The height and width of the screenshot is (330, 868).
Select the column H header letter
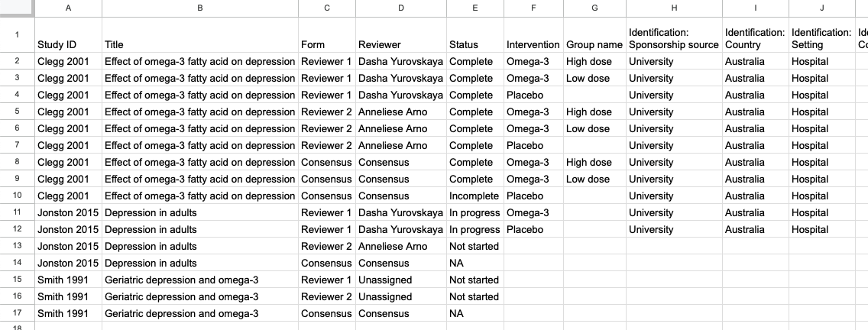(x=674, y=8)
